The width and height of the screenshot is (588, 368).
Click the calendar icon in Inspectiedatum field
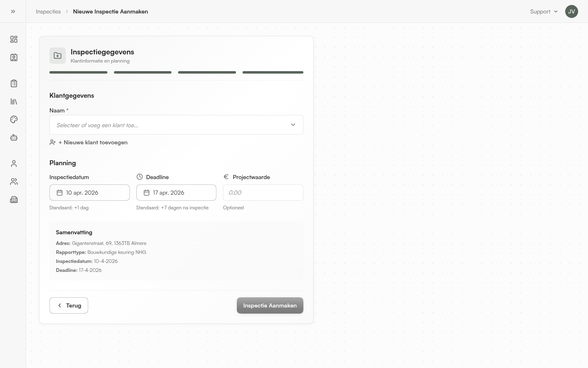point(60,193)
